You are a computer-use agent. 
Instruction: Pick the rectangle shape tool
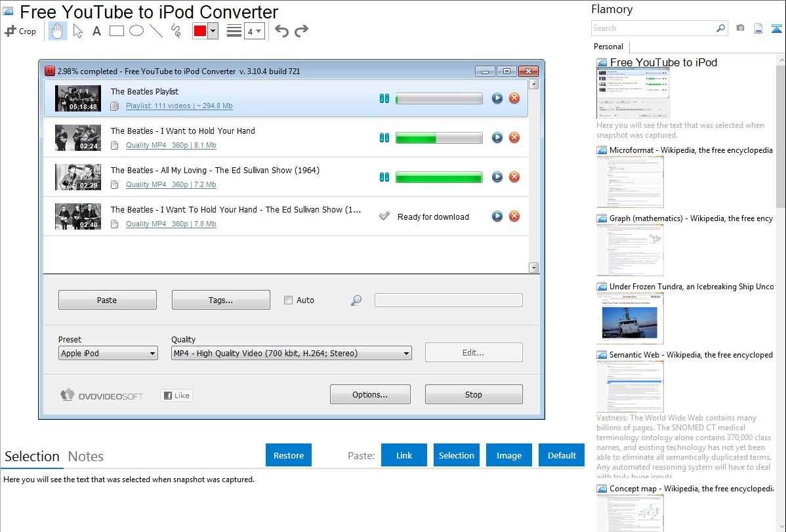117,31
